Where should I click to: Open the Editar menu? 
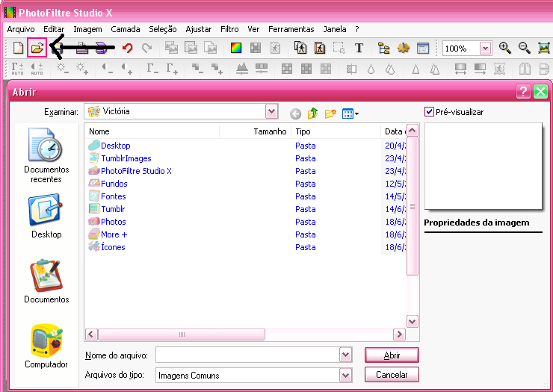point(54,29)
